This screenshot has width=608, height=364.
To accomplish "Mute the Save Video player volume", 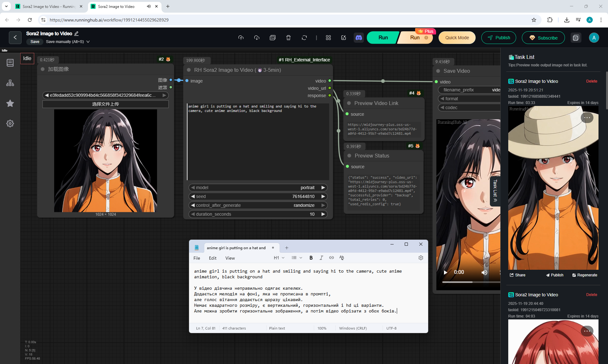I will pos(484,272).
